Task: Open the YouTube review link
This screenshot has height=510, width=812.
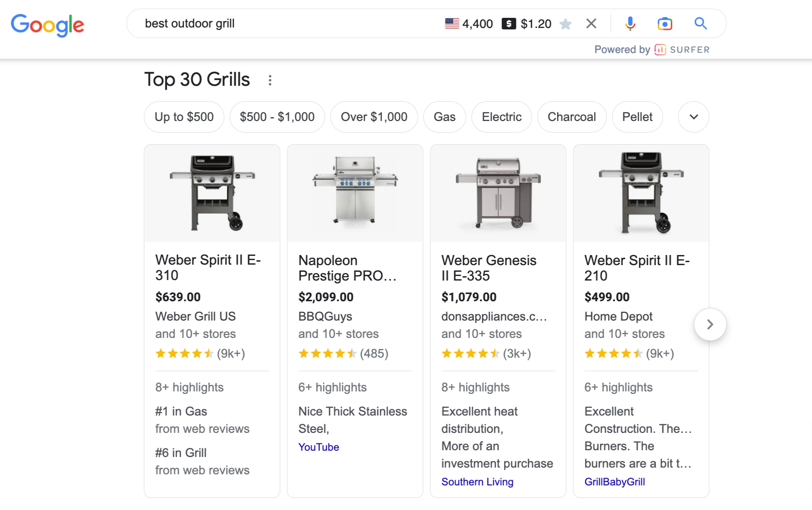Action: pyautogui.click(x=318, y=447)
